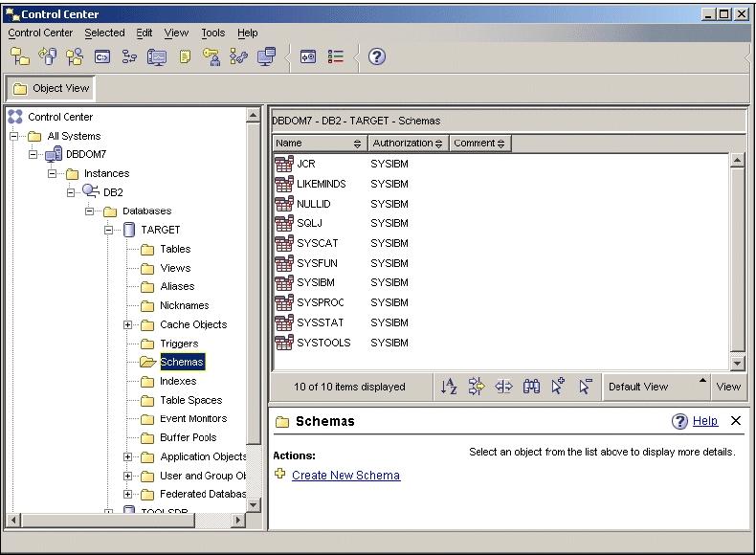This screenshot has height=555, width=756.
Task: Open the Control Center menu
Action: pyautogui.click(x=40, y=33)
